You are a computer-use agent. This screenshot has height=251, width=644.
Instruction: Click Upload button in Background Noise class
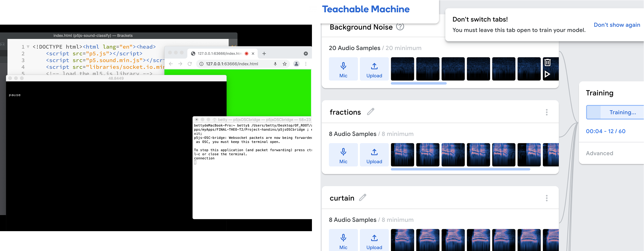(374, 69)
